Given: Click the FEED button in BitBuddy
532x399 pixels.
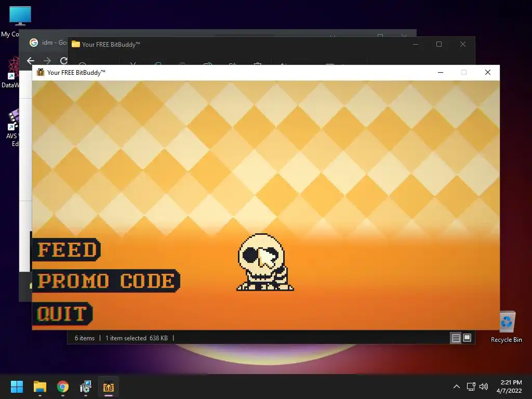Looking at the screenshot, I should pyautogui.click(x=66, y=250).
